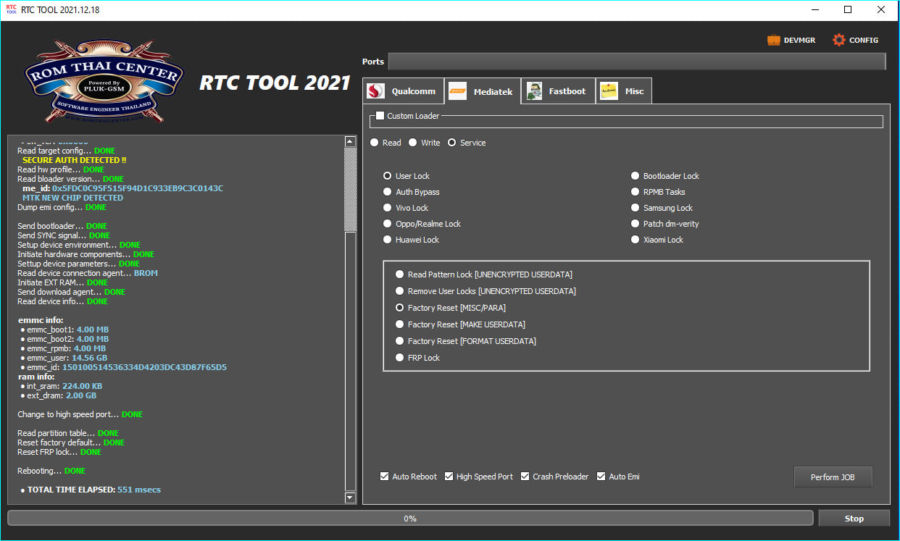900x541 pixels.
Task: Click the Fastboot tab icon
Action: (534, 91)
